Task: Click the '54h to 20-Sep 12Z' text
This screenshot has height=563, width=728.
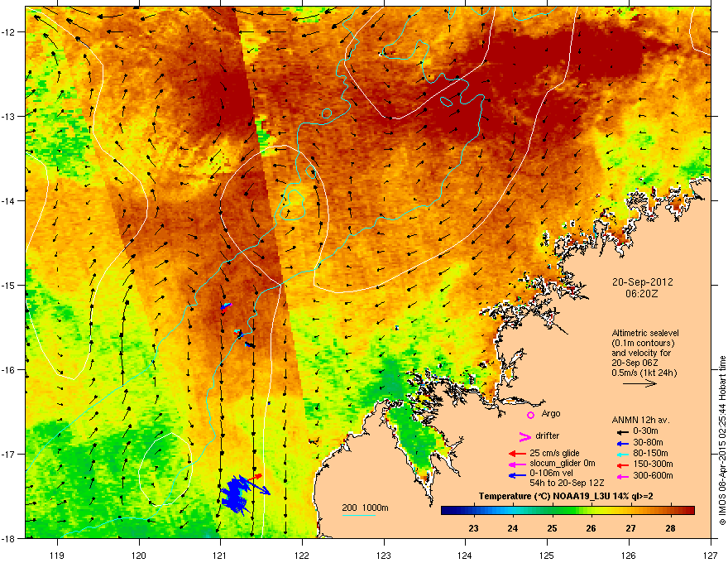Action: click(x=567, y=483)
